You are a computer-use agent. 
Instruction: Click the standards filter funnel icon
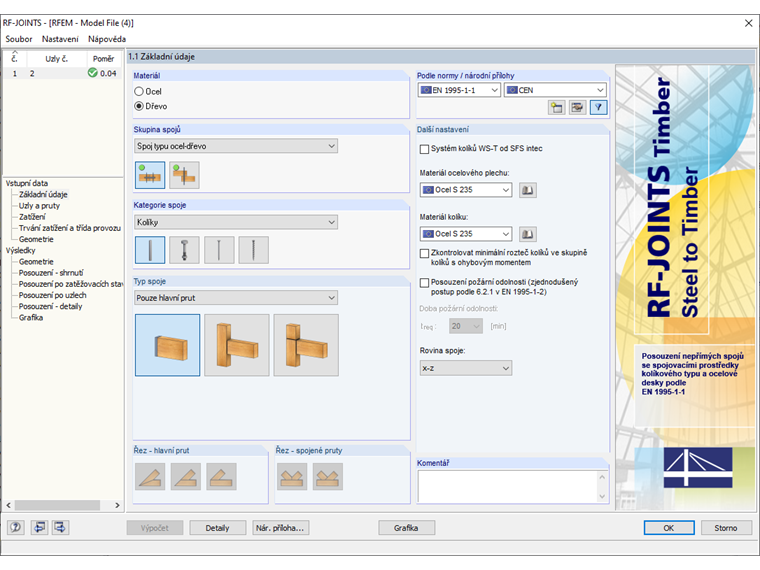pos(599,107)
